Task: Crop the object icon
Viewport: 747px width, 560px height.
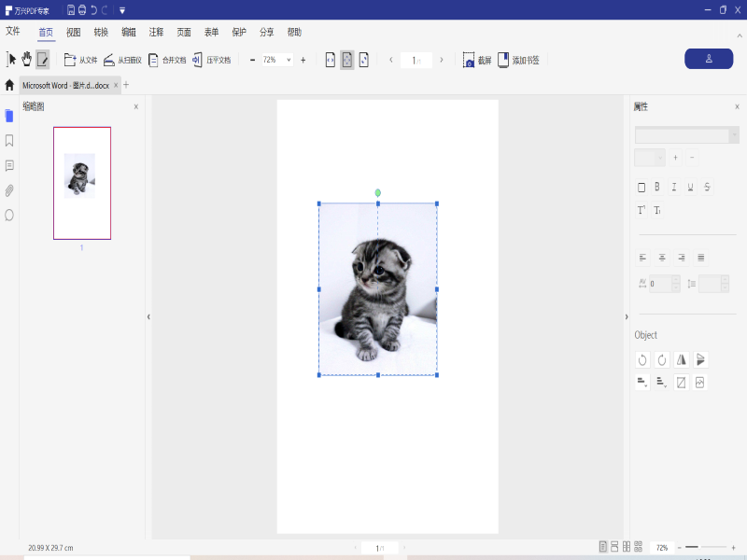Action: coord(682,383)
